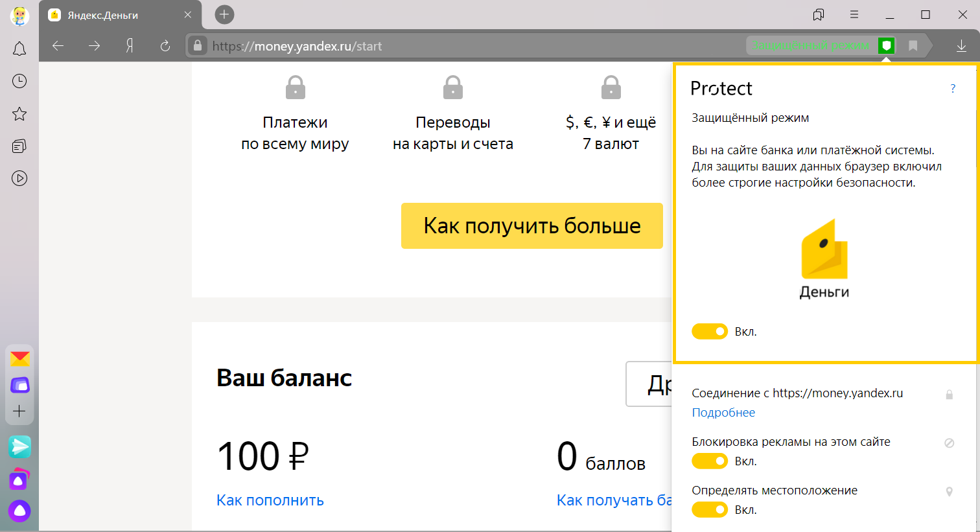Image resolution: width=980 pixels, height=532 pixels.
Task: Open Подробнее connection details link
Action: pos(723,413)
